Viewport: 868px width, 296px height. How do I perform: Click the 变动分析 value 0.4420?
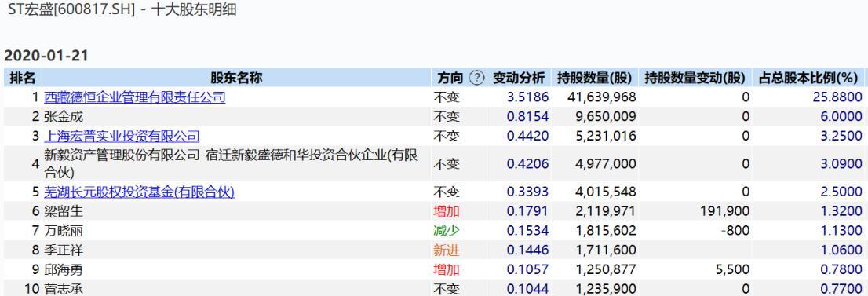[x=527, y=137]
